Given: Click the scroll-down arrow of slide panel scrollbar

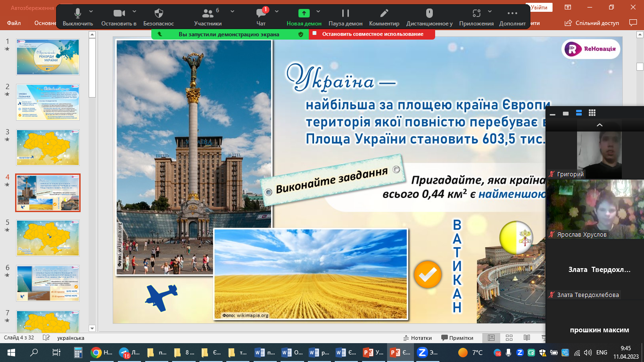Looking at the screenshot, I should pyautogui.click(x=92, y=328).
